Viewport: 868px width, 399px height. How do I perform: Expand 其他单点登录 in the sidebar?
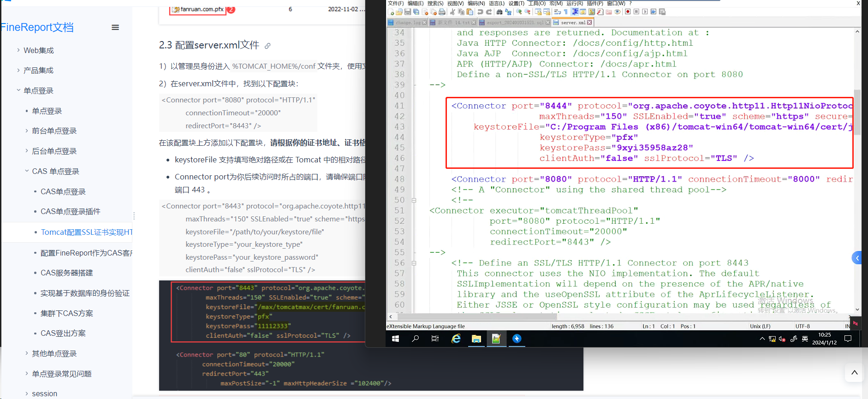click(27, 353)
